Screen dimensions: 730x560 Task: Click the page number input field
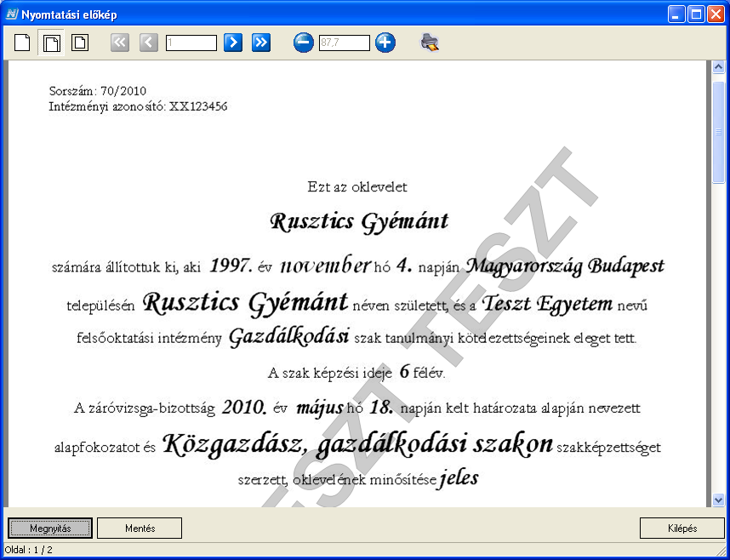[191, 43]
